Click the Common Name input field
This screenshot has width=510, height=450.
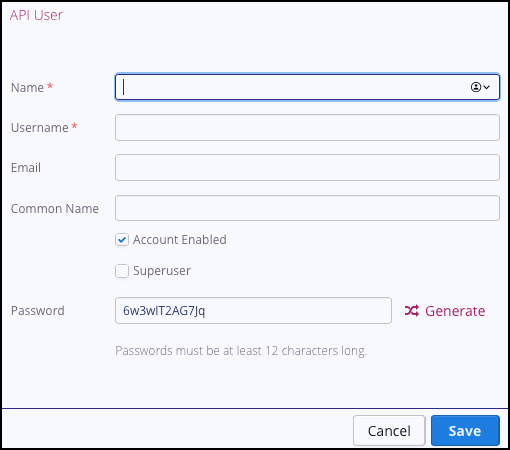[x=307, y=208]
